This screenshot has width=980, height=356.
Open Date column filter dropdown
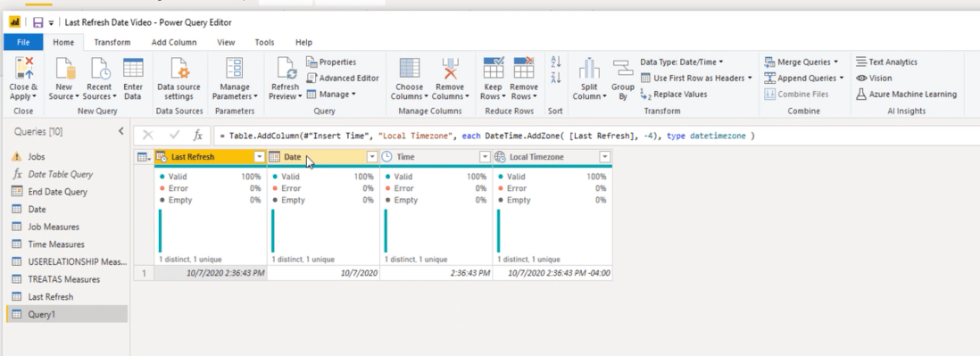pyautogui.click(x=372, y=157)
